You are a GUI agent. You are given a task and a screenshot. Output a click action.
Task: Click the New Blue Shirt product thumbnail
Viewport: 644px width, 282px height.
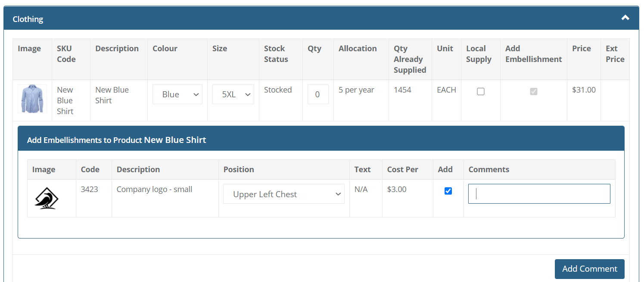(32, 99)
